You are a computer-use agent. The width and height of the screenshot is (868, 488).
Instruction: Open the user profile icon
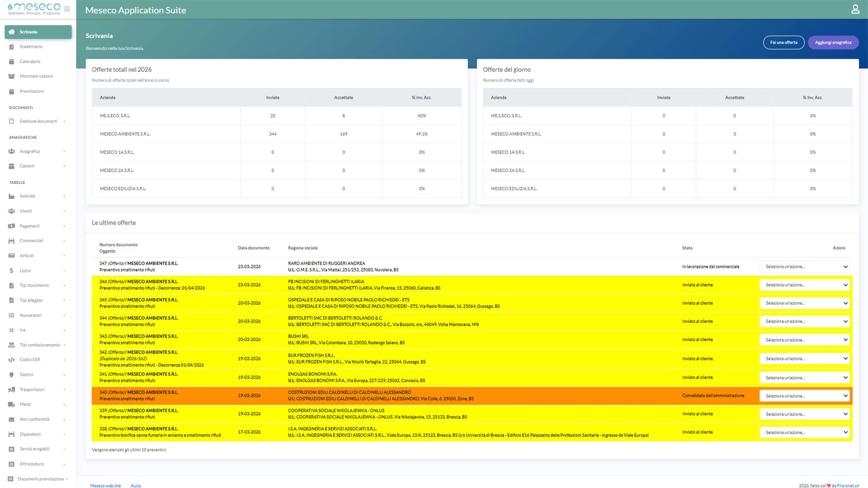tap(855, 9)
